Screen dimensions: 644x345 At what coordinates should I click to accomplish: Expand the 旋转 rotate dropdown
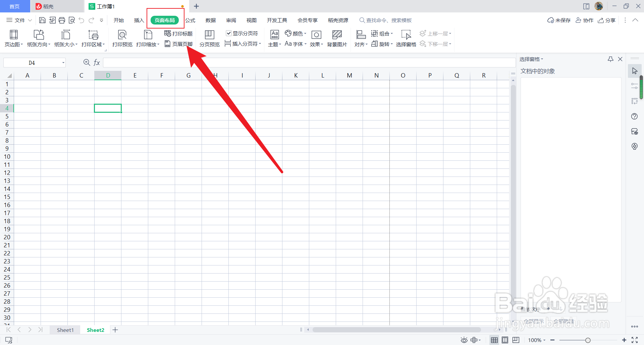[391, 44]
